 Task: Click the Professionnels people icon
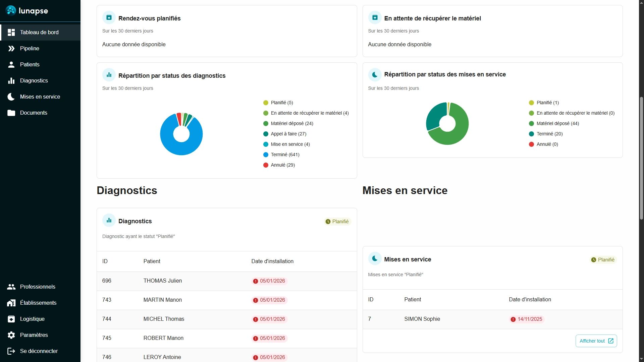tap(11, 287)
